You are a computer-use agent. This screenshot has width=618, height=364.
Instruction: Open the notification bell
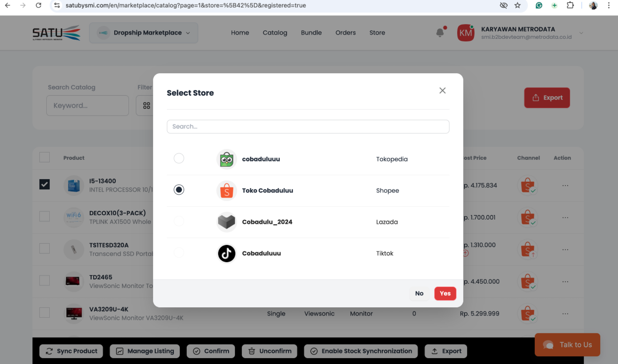440,33
